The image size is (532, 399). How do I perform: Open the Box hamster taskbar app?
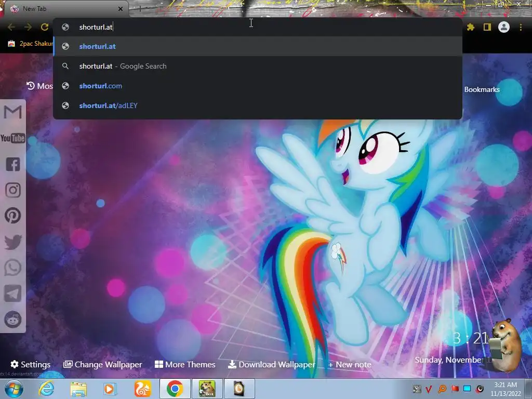207,389
